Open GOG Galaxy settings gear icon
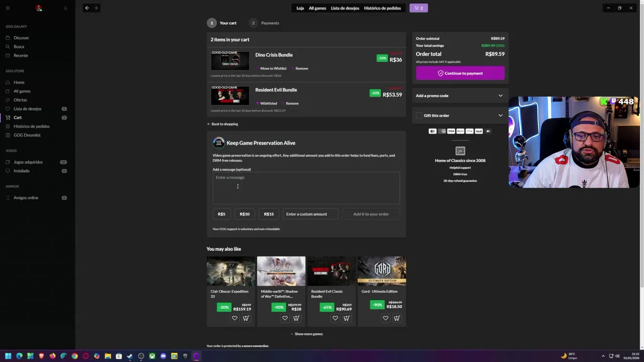 [8, 8]
